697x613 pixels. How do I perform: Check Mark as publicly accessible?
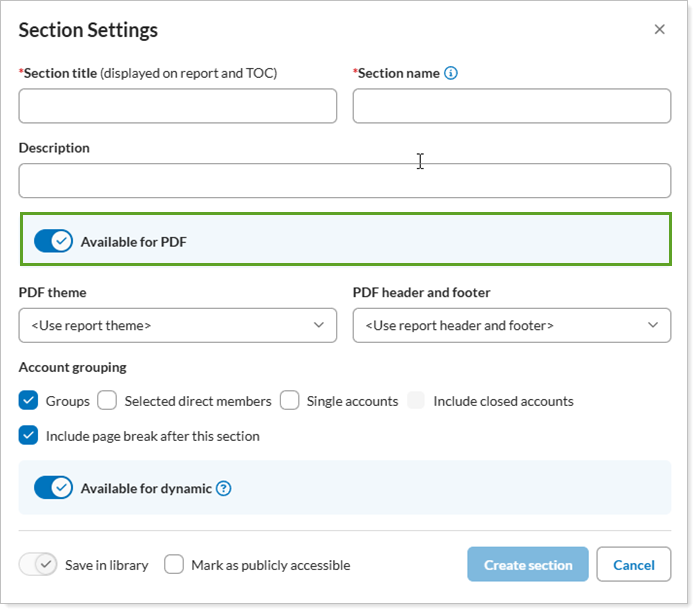tap(174, 564)
